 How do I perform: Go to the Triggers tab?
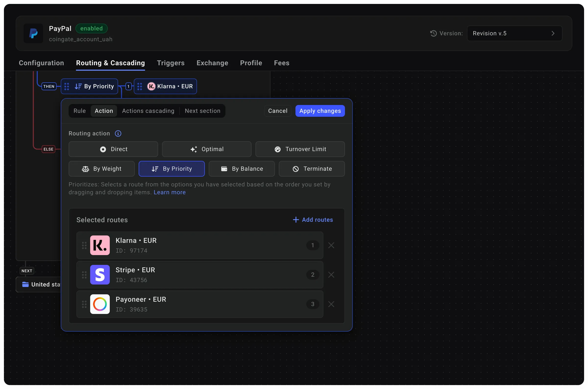[x=171, y=63]
